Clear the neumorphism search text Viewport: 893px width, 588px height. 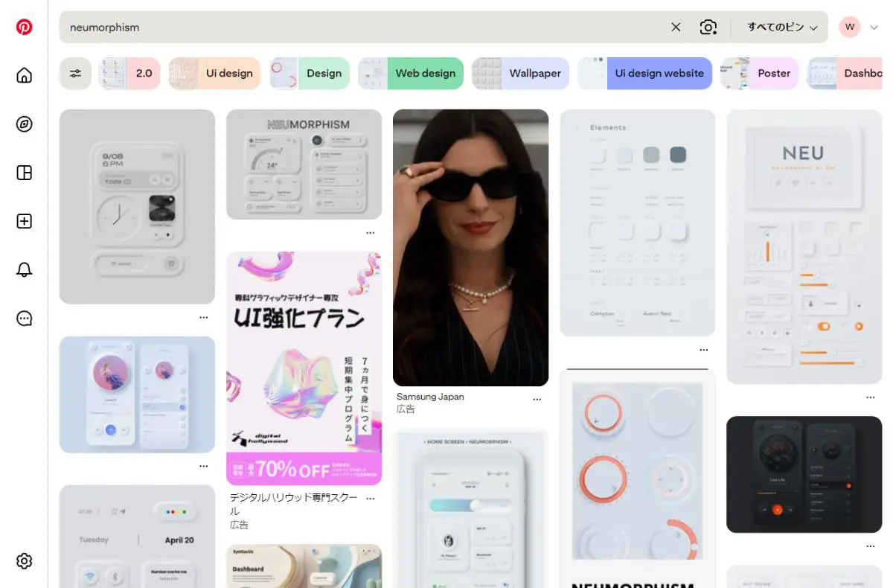tap(676, 28)
